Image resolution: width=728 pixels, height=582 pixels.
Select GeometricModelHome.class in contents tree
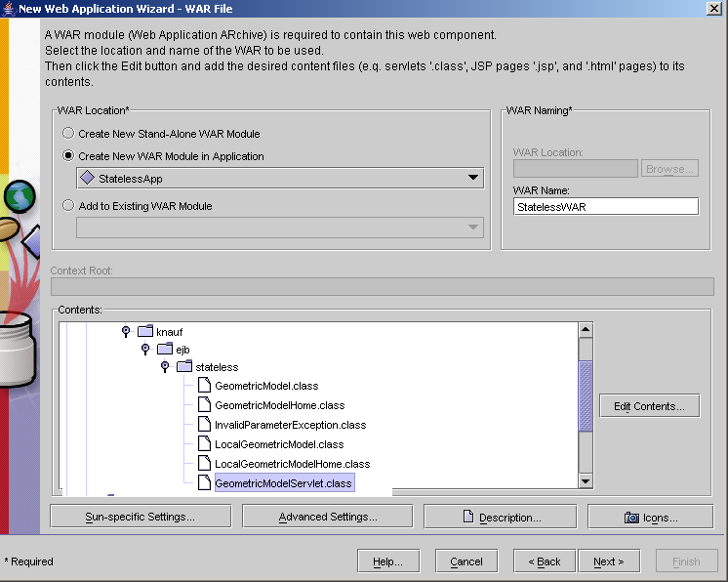tap(279, 405)
